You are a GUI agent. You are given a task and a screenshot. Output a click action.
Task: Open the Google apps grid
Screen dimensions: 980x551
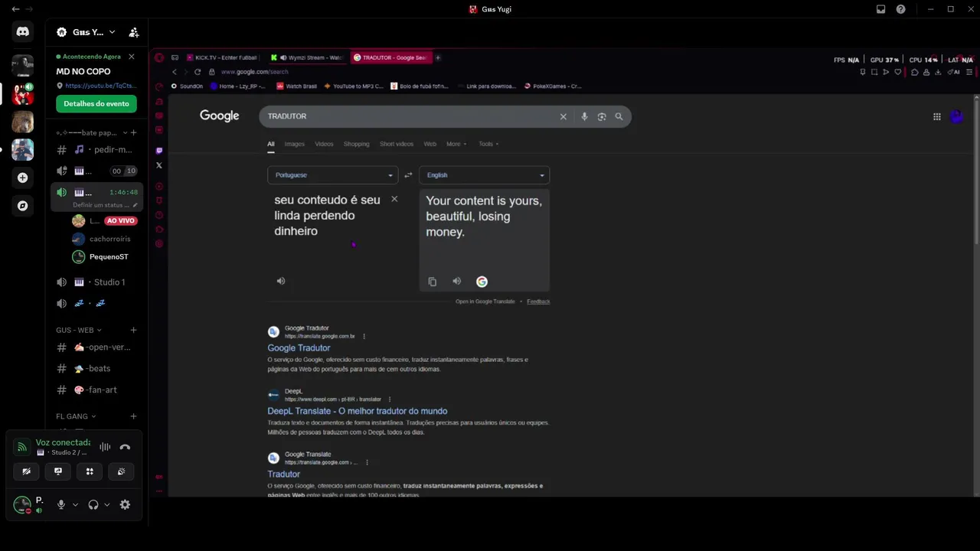click(936, 116)
